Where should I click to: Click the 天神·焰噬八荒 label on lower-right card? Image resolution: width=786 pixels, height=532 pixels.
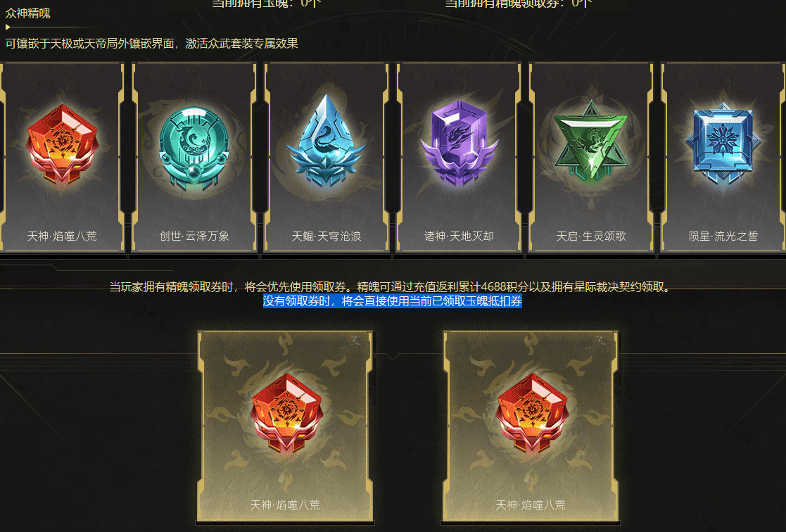pos(531,505)
